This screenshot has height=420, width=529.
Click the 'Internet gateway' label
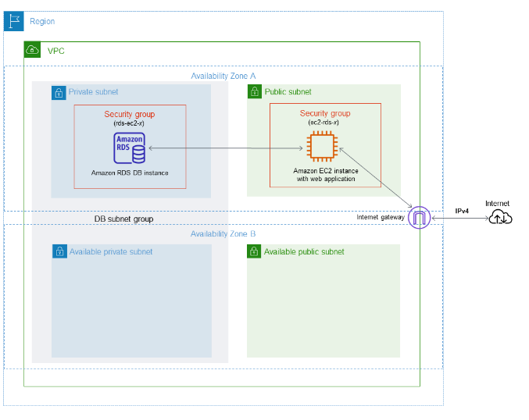(x=381, y=217)
